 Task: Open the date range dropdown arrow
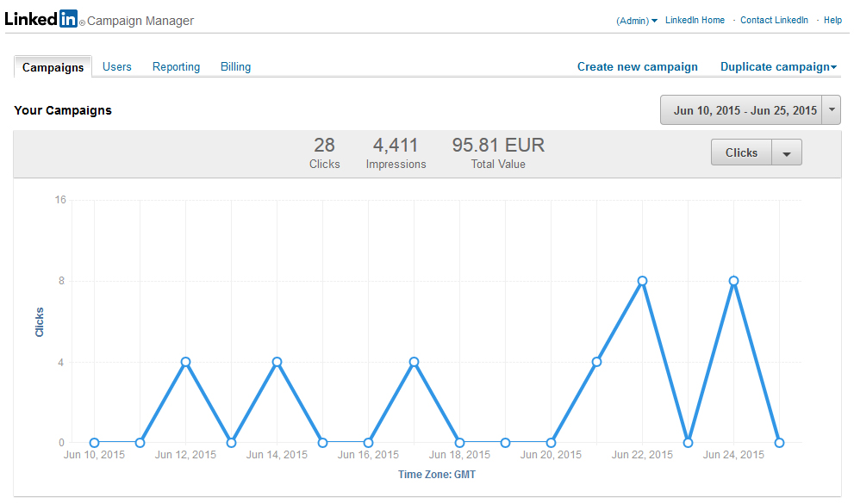pos(832,110)
